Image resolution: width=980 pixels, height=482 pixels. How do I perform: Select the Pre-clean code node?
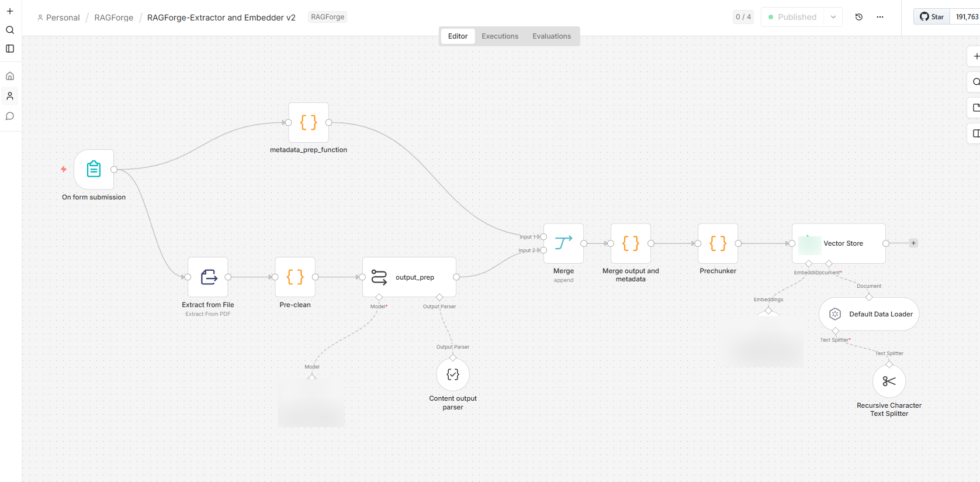(295, 277)
